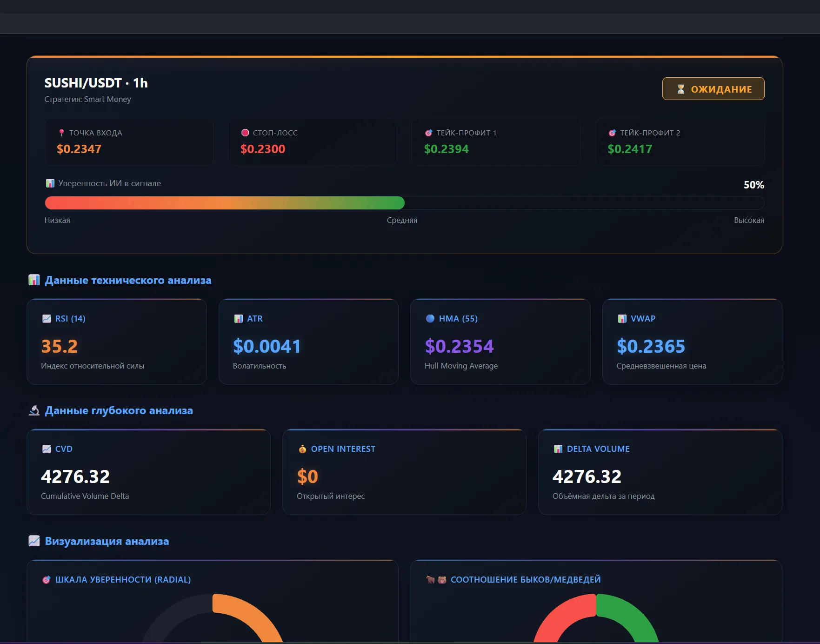Click the Cumulative Volume Delta description

pyautogui.click(x=85, y=496)
